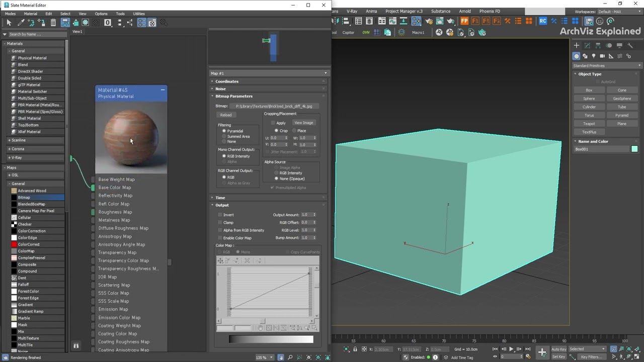Screen dimensions: 644x362
Task: Delete selected with trash can icon
Action: pos(53,23)
